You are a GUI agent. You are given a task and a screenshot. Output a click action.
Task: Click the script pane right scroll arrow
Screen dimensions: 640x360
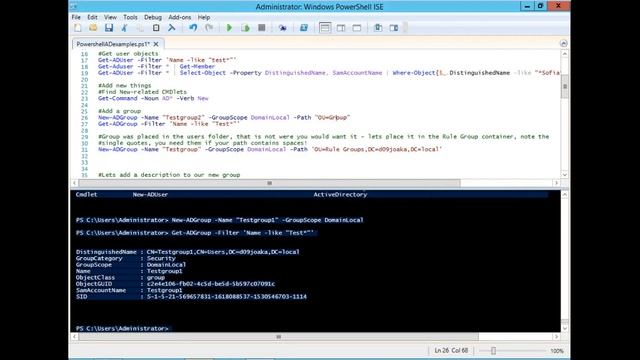[x=556, y=183]
